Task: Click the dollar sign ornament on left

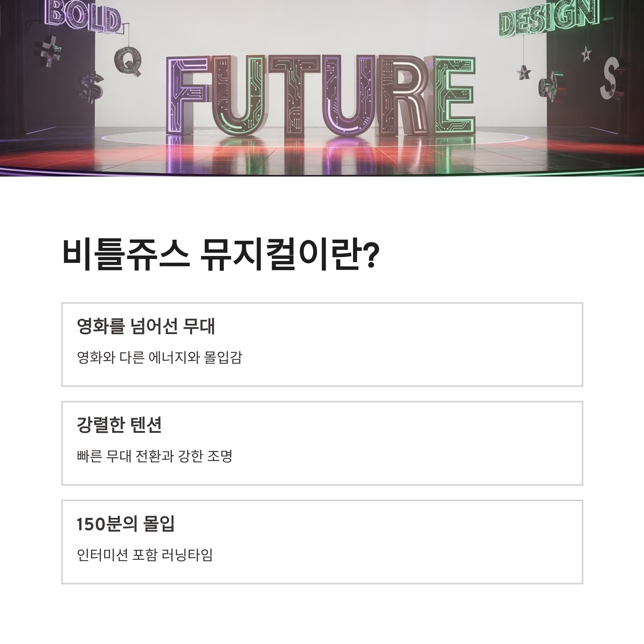Action: pos(91,88)
